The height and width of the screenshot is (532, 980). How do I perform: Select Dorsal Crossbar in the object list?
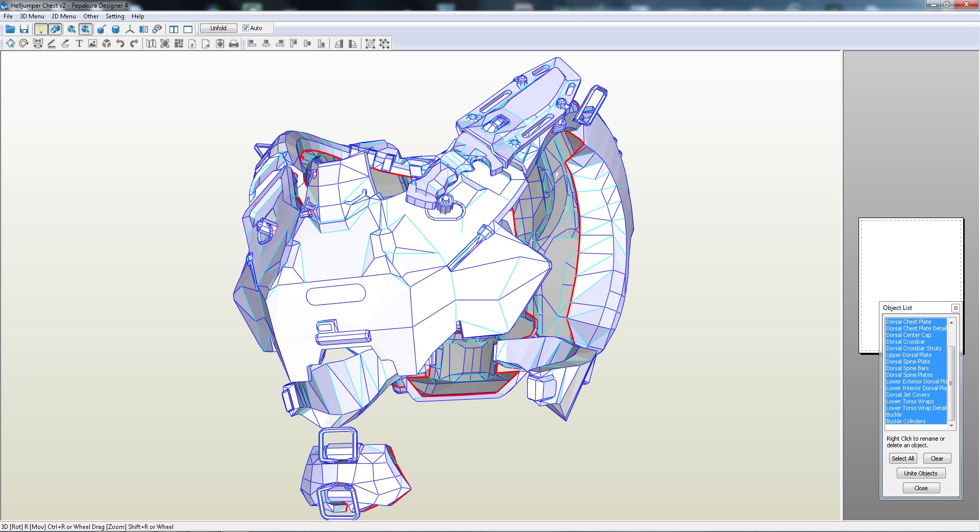[x=905, y=342]
